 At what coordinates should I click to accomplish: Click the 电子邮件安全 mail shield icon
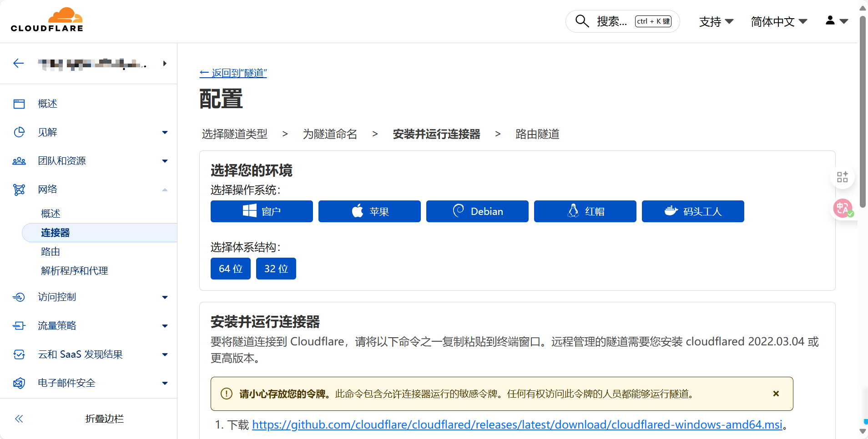pyautogui.click(x=19, y=383)
